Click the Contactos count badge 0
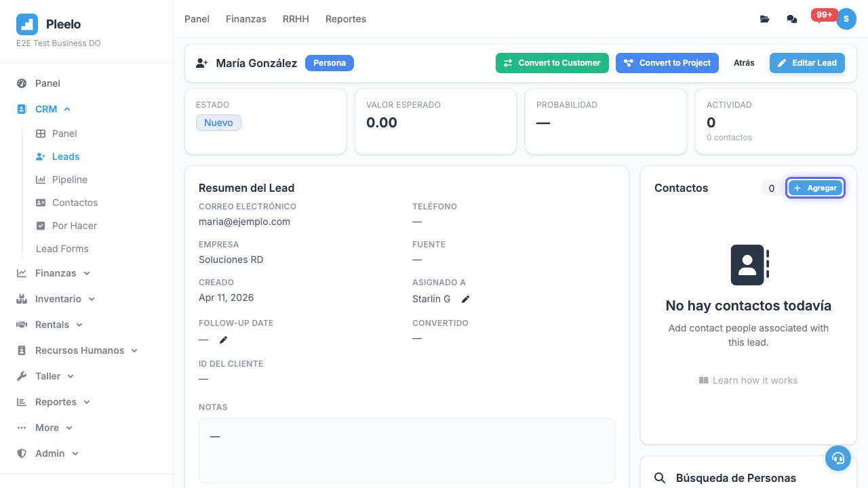 pos(771,188)
